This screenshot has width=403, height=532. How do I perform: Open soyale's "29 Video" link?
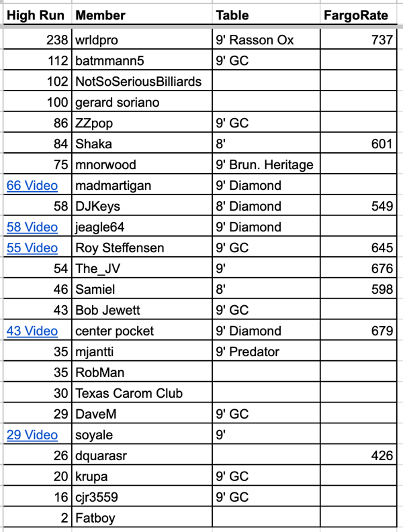[32, 435]
